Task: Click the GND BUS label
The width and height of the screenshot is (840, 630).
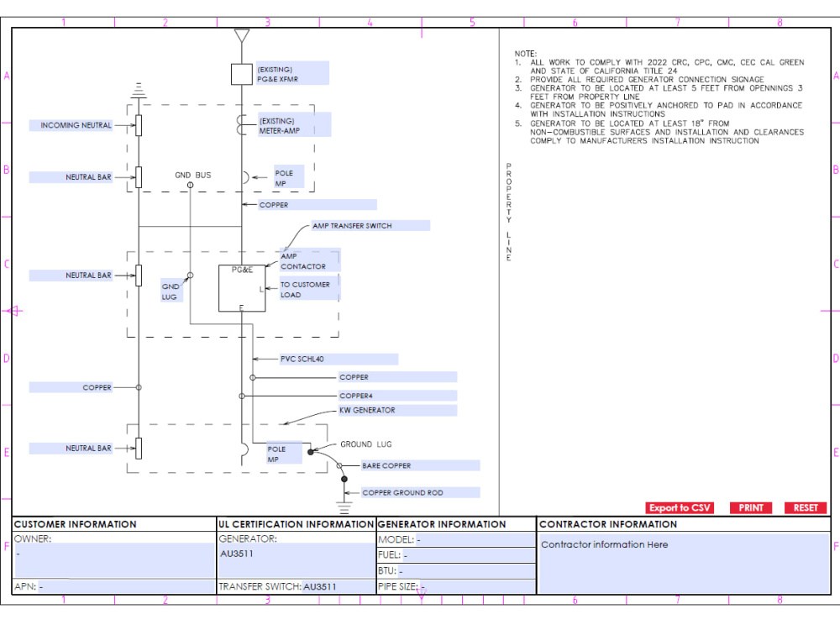Action: click(x=193, y=176)
